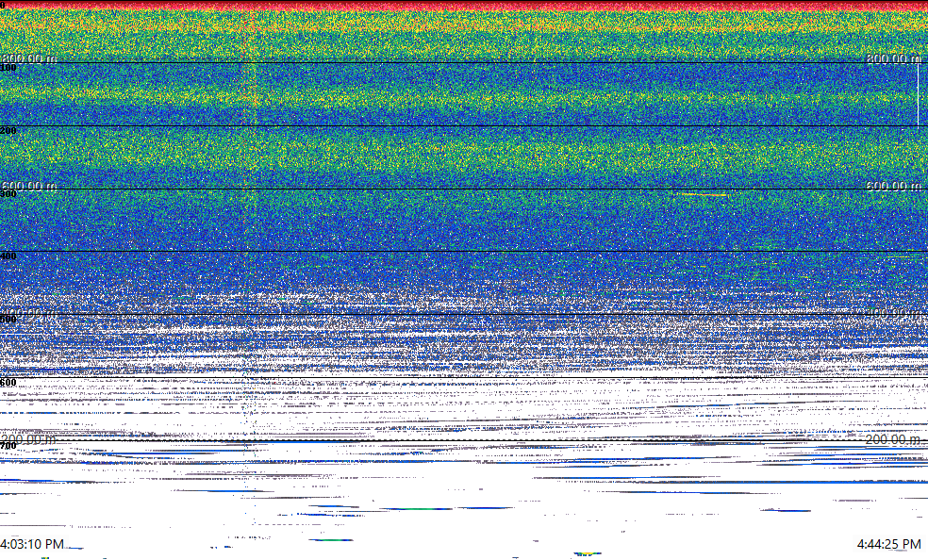The width and height of the screenshot is (928, 560).
Task: Click the left-edge 600.00 m depth label
Action: (x=28, y=186)
